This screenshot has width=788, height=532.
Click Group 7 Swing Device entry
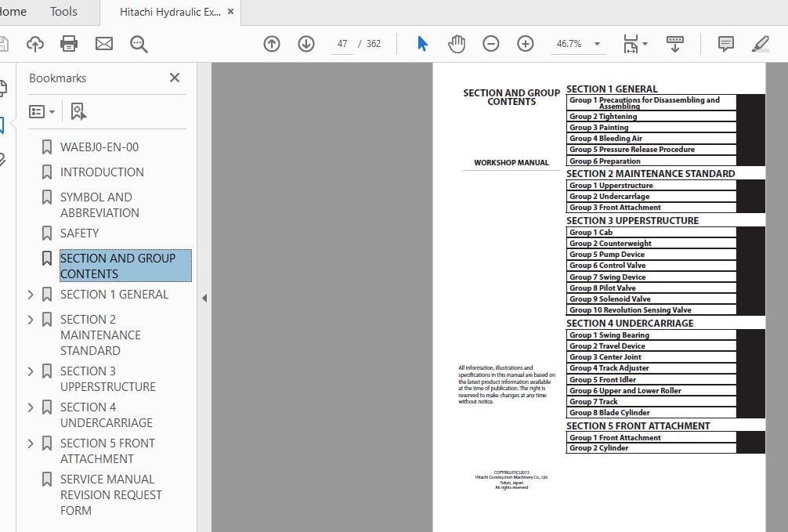click(x=607, y=277)
